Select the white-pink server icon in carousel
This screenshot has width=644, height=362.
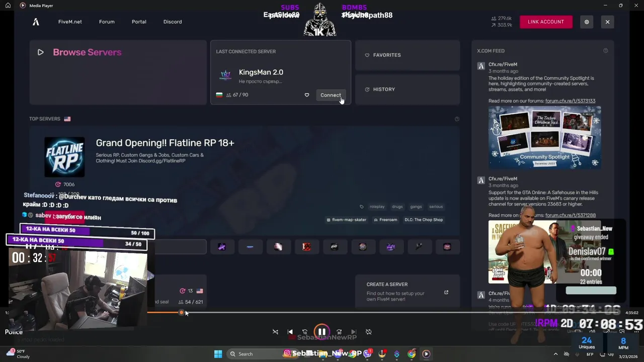pyautogui.click(x=278, y=247)
